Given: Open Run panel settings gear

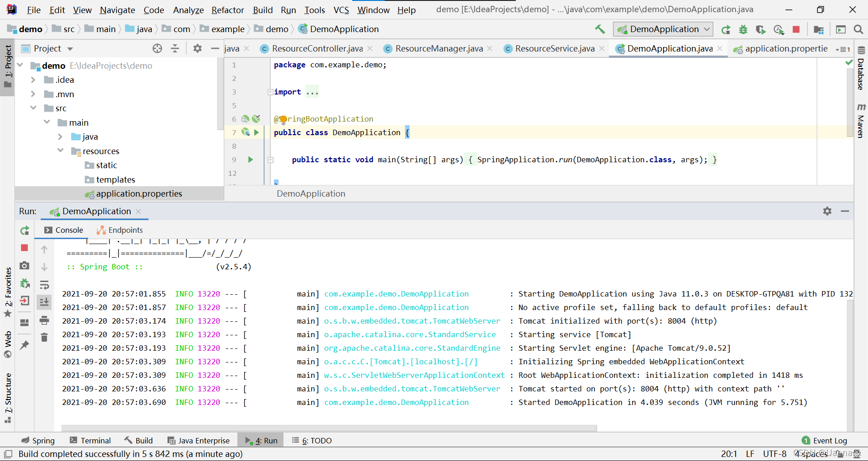Looking at the screenshot, I should click(x=827, y=211).
